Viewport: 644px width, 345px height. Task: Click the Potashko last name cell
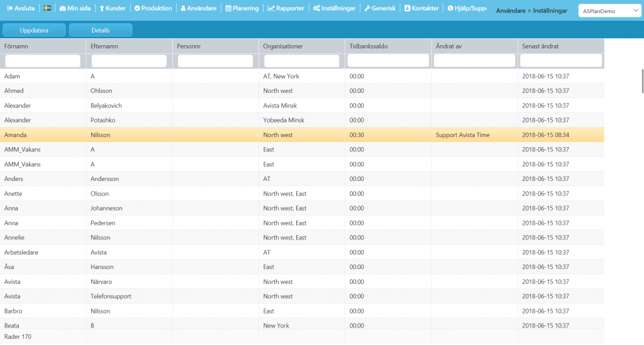click(103, 120)
